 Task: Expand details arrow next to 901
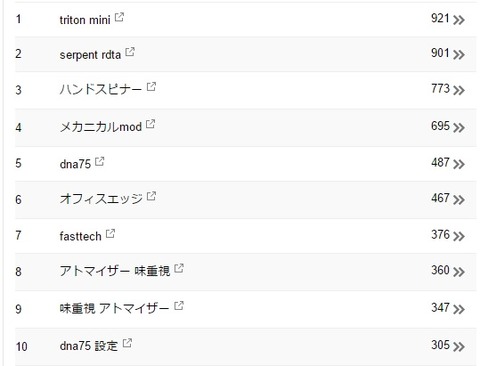click(x=459, y=55)
